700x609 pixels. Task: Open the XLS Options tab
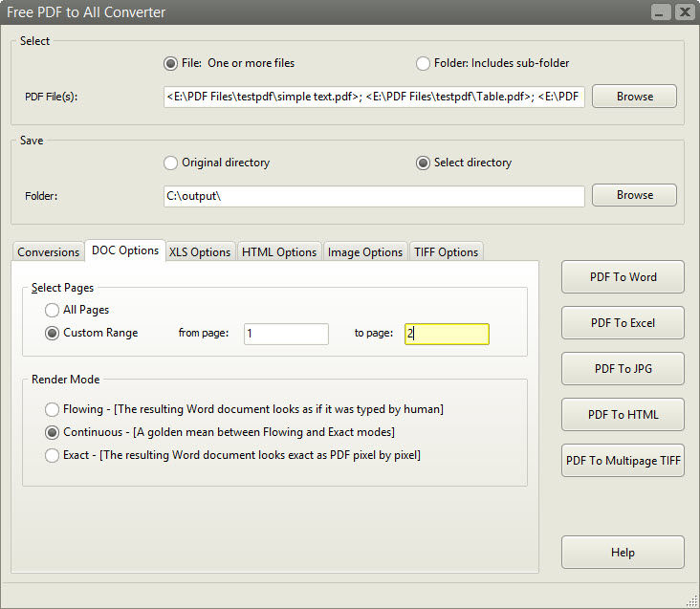click(200, 252)
